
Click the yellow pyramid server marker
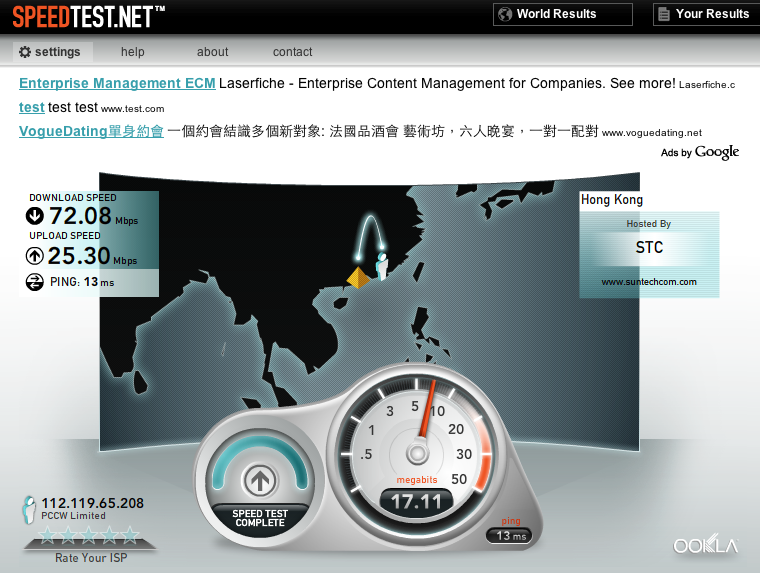tap(358, 277)
